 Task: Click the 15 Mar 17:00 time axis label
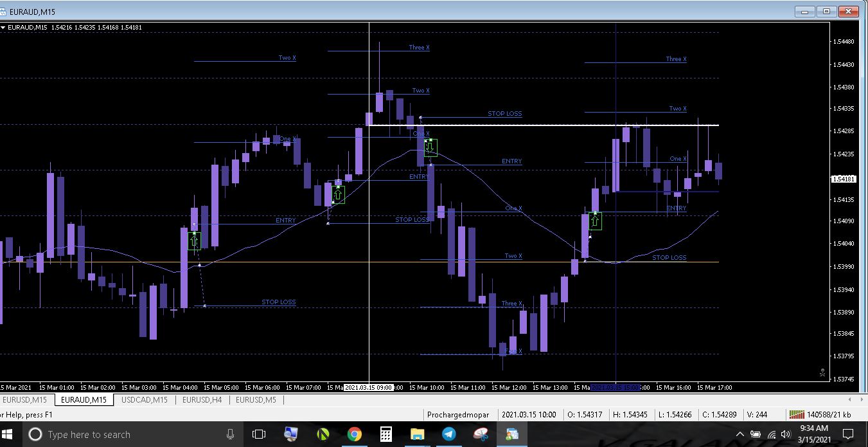tap(714, 388)
